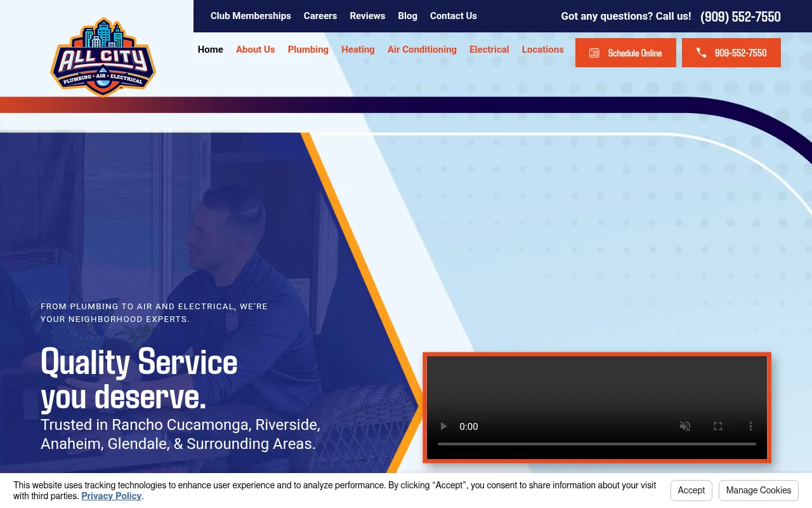Open the video more options menu
This screenshot has height=508, width=812.
point(751,426)
